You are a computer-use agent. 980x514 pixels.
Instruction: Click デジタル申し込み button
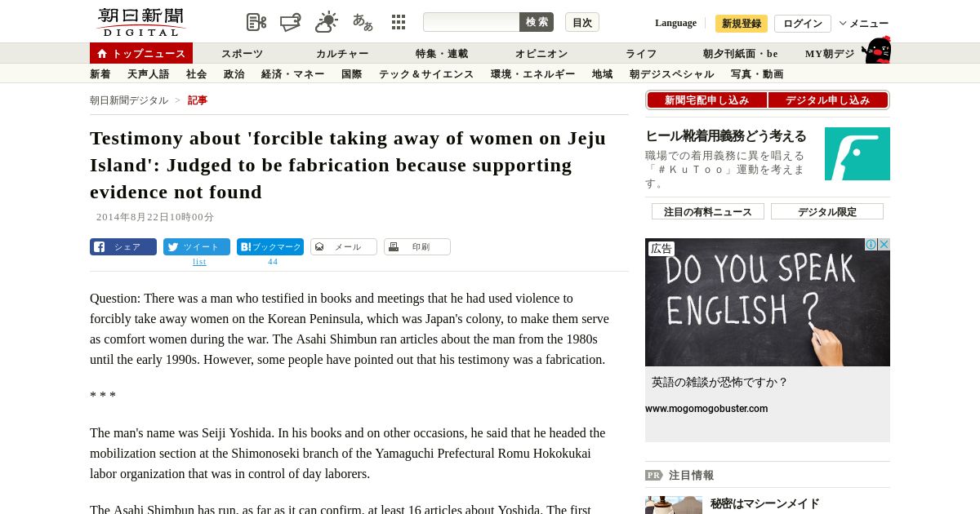(x=828, y=100)
